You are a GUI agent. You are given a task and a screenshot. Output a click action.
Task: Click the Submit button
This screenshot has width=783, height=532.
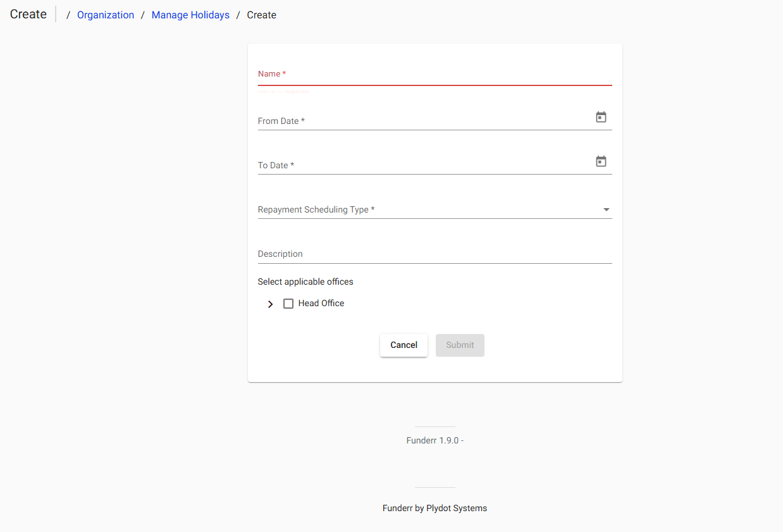coord(460,345)
